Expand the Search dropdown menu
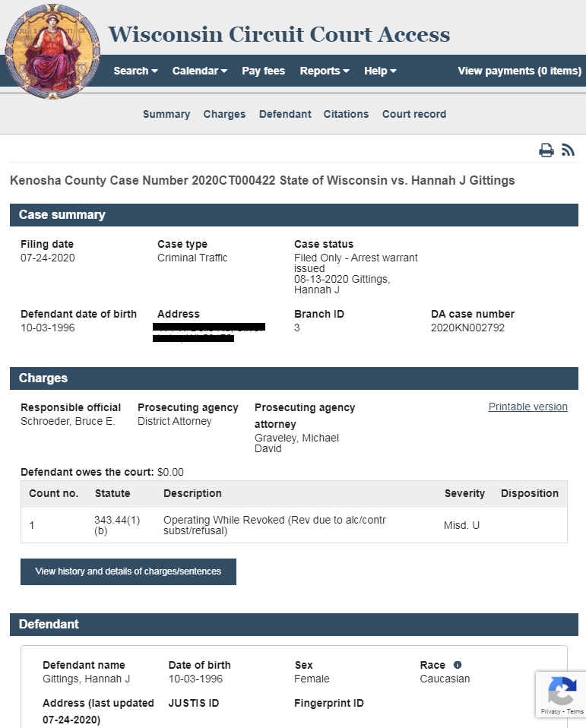 tap(135, 71)
